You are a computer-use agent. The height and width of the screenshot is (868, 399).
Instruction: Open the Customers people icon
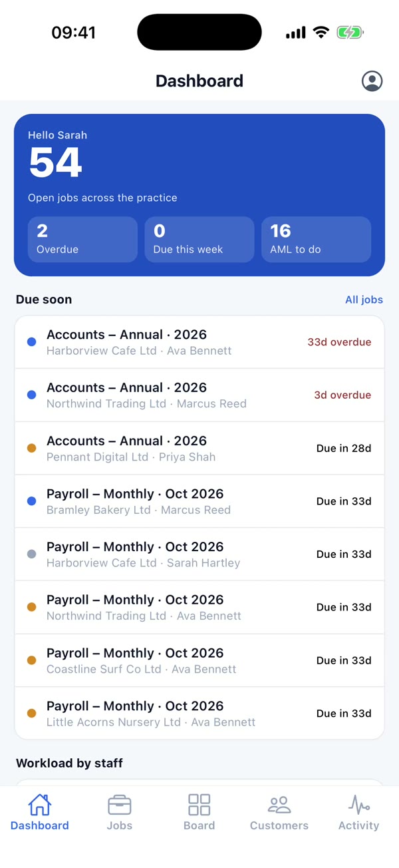(279, 805)
